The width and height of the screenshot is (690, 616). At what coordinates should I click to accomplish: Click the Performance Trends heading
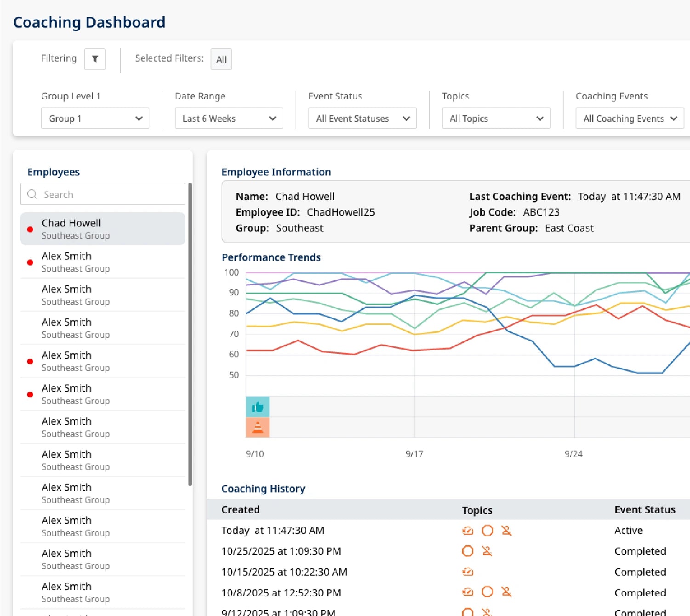271,257
